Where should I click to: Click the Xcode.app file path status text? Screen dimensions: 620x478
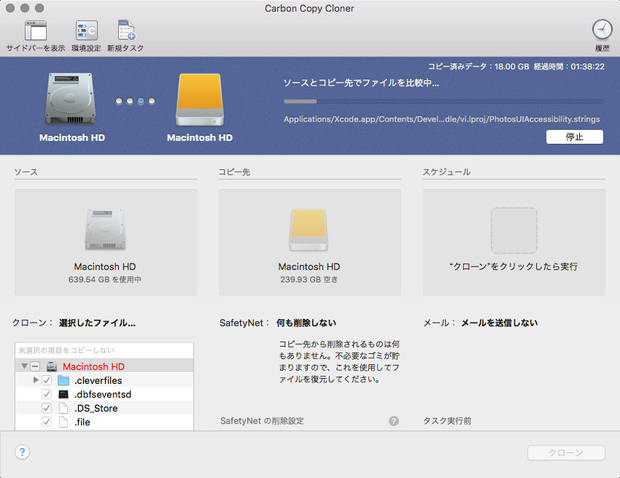pos(442,119)
